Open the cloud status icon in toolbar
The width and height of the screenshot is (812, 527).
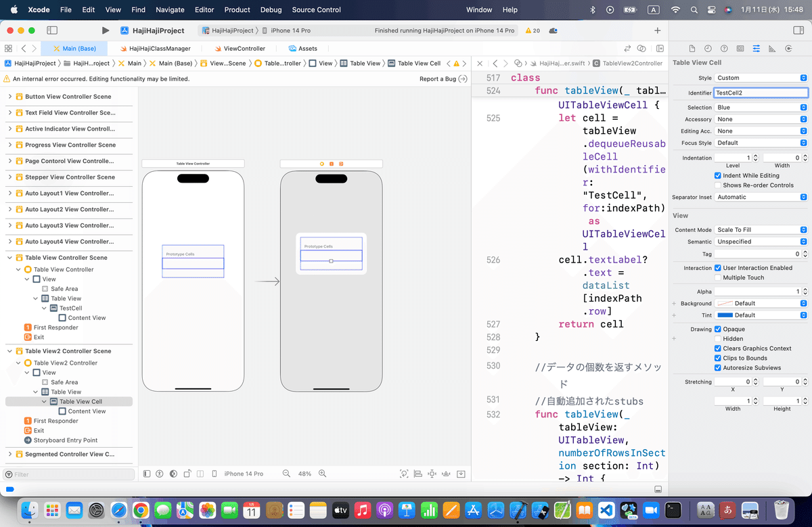(x=554, y=30)
